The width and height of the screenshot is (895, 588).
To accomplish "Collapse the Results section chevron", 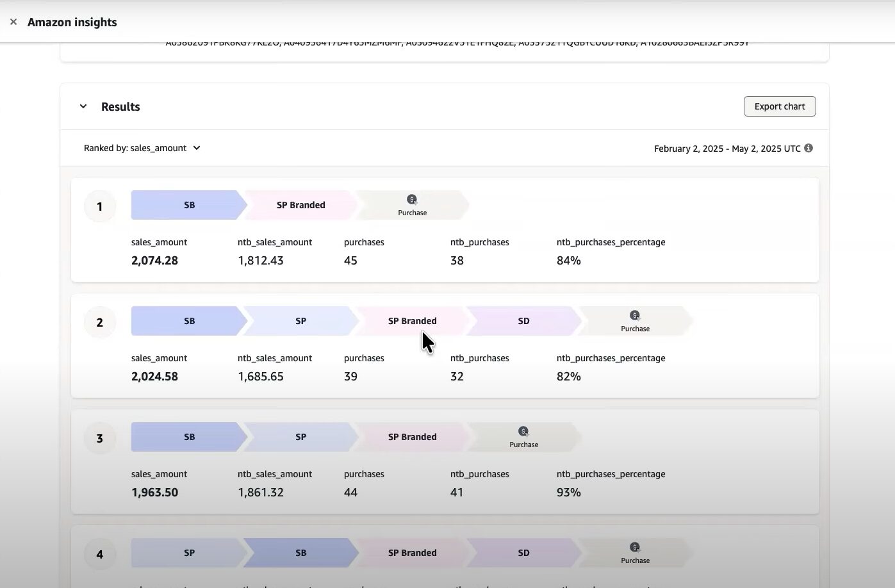I will click(x=83, y=106).
